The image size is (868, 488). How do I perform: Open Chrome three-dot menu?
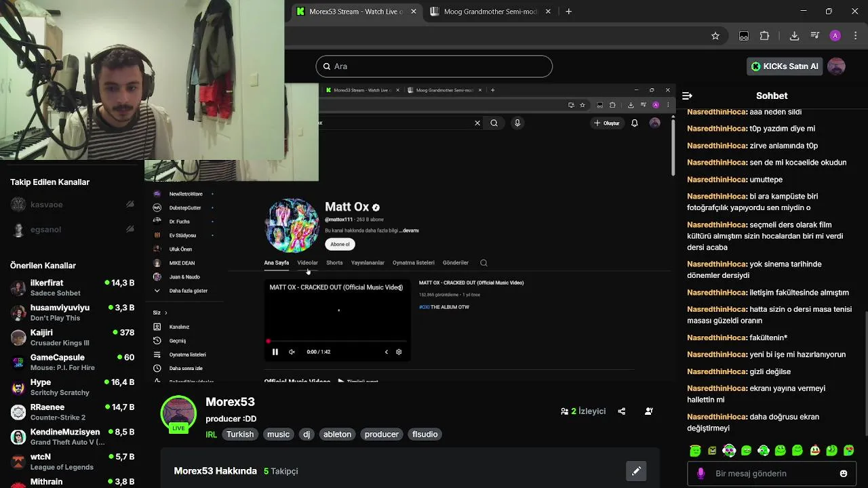(855, 36)
